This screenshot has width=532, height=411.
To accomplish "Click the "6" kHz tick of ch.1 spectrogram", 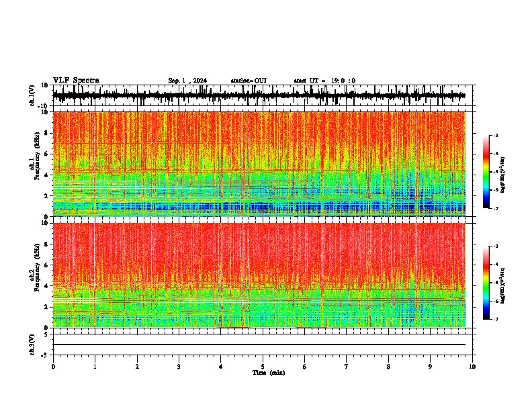I will click(x=47, y=154).
